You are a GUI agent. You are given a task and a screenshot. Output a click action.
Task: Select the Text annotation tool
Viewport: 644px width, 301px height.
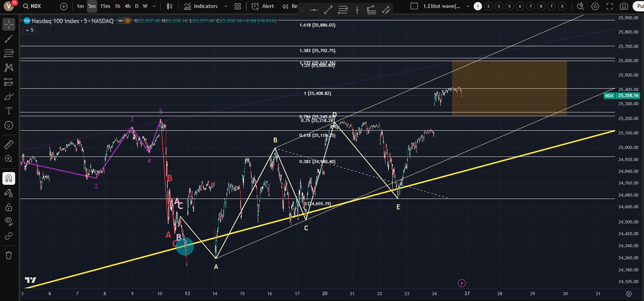(9, 111)
